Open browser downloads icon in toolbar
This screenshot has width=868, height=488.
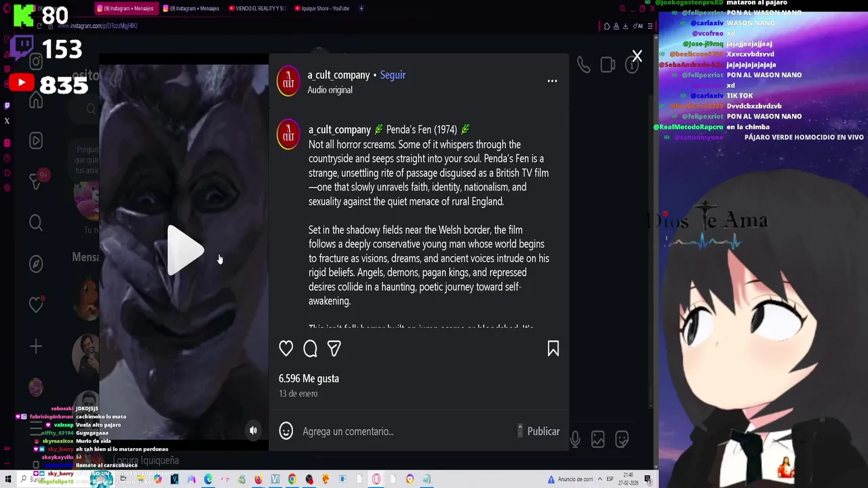(x=625, y=26)
